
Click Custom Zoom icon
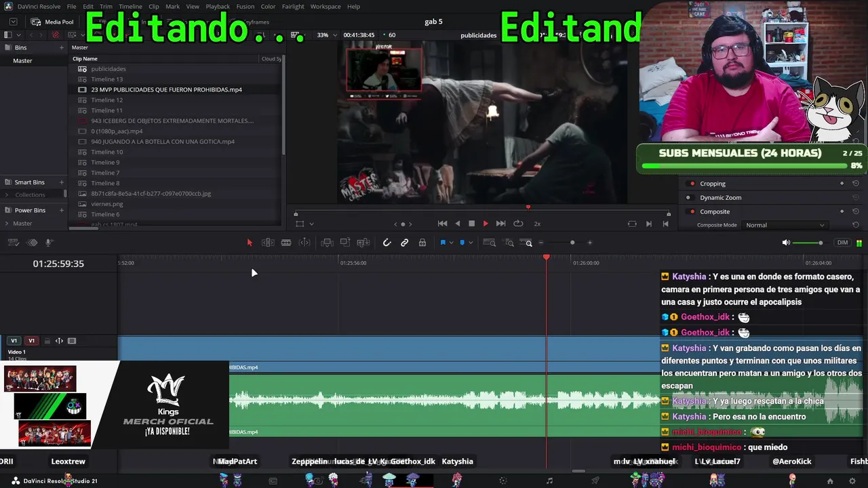pyautogui.click(x=527, y=243)
